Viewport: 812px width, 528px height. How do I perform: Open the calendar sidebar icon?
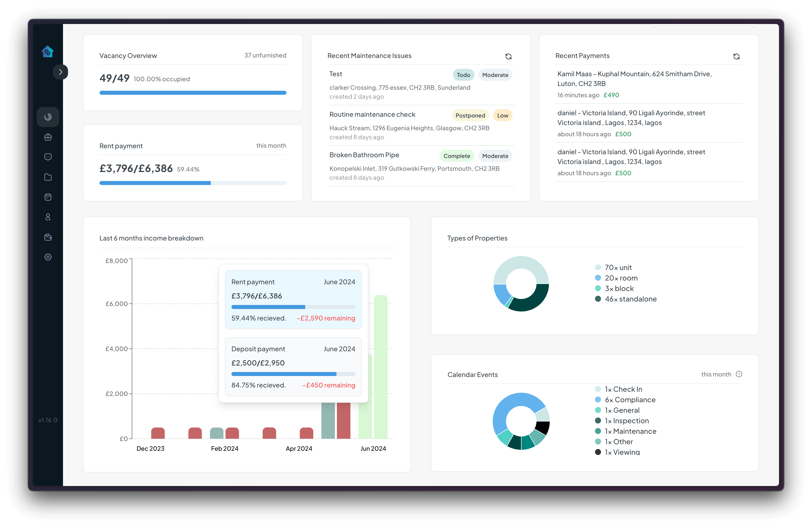pos(48,197)
